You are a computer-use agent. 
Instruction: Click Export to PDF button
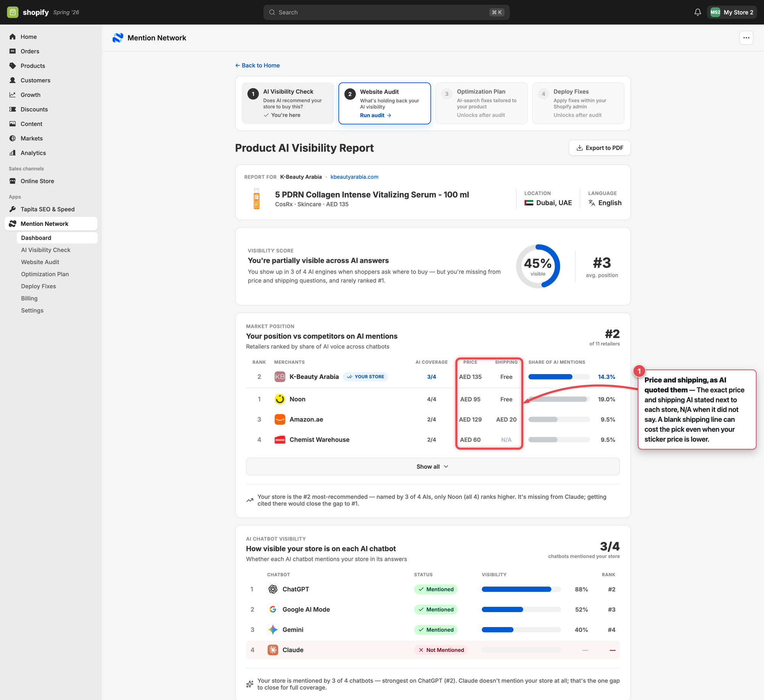tap(599, 148)
